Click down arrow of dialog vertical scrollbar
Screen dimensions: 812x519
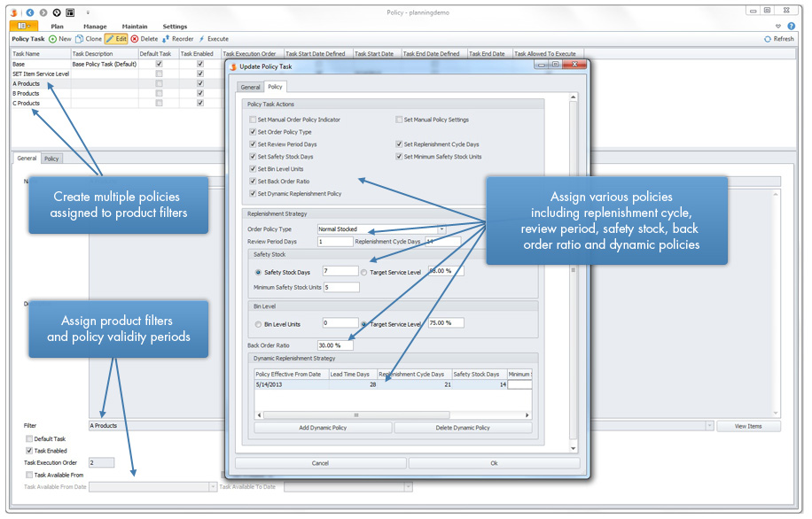573,449
